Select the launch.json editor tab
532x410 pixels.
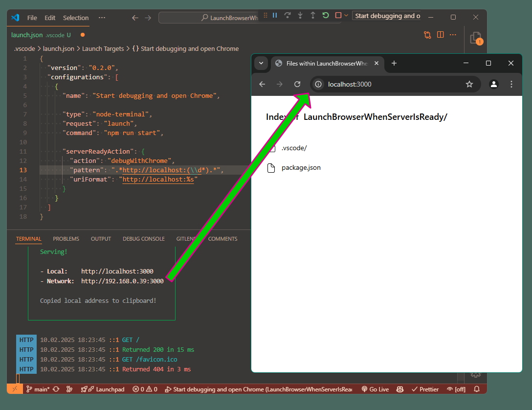click(x=41, y=35)
